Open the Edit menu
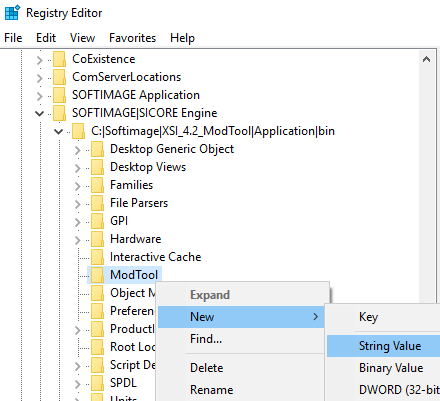The image size is (440, 401). 46,38
